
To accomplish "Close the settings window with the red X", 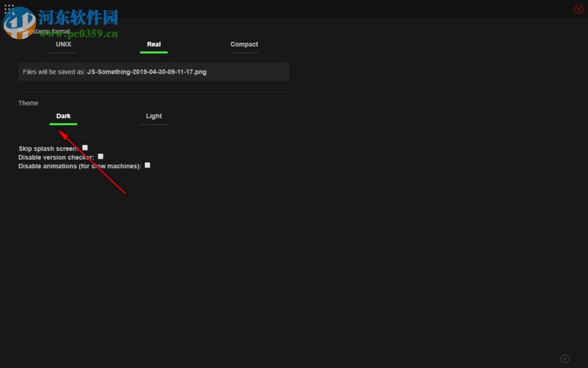I will coord(579,9).
